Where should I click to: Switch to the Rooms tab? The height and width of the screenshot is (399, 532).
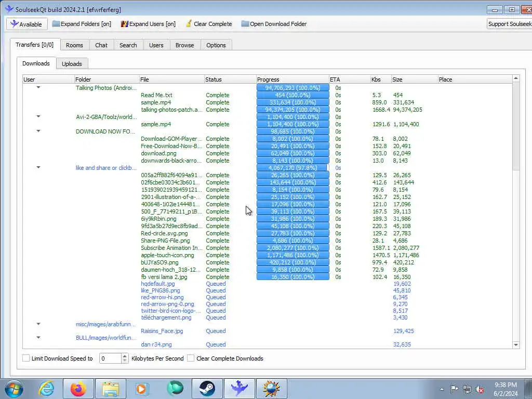[x=74, y=45]
